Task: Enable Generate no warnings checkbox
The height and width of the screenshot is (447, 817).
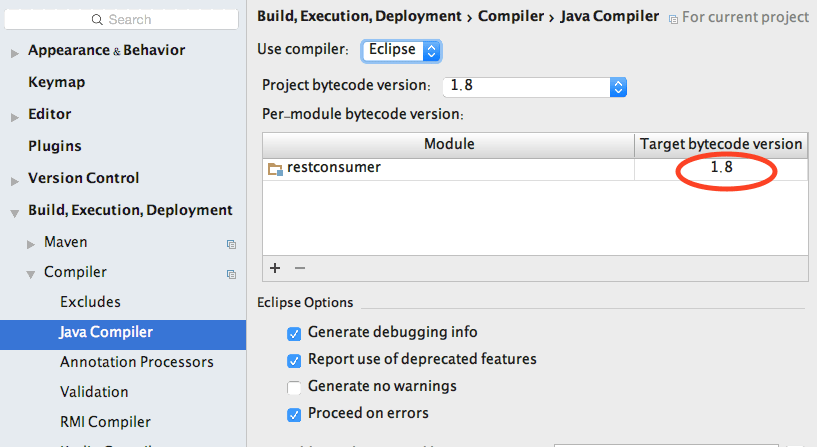Action: coord(294,388)
